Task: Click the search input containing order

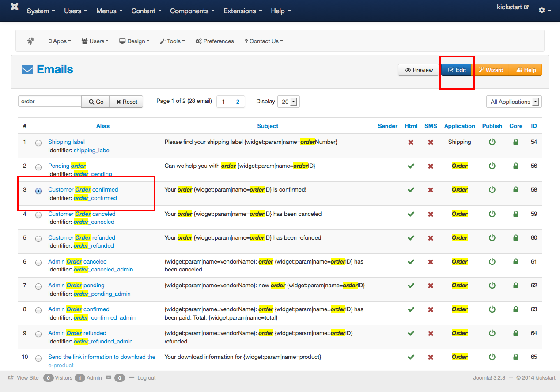Action: (x=49, y=101)
